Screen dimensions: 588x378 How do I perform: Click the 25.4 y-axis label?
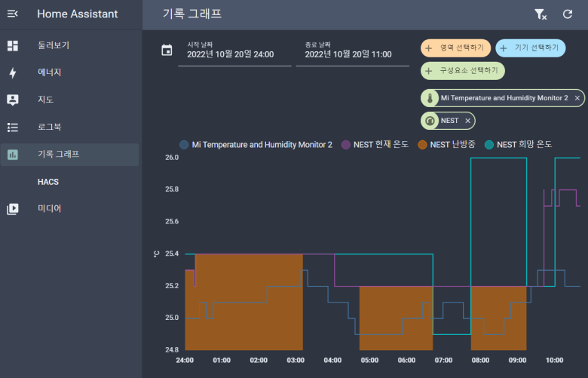(x=172, y=254)
